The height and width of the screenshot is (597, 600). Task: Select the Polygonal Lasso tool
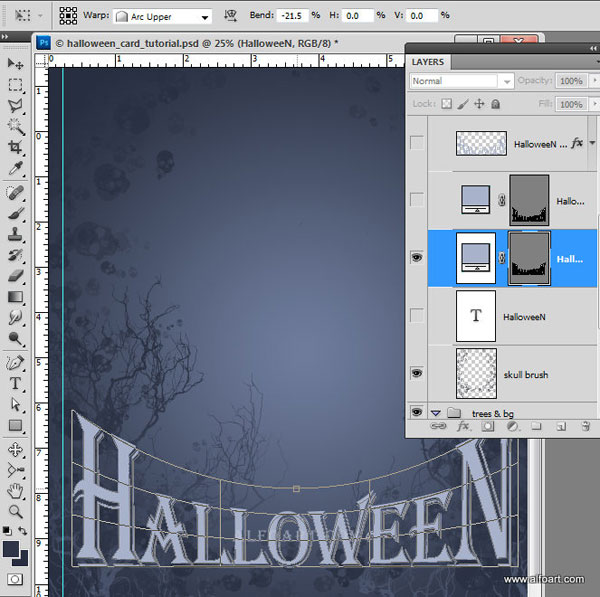15,106
